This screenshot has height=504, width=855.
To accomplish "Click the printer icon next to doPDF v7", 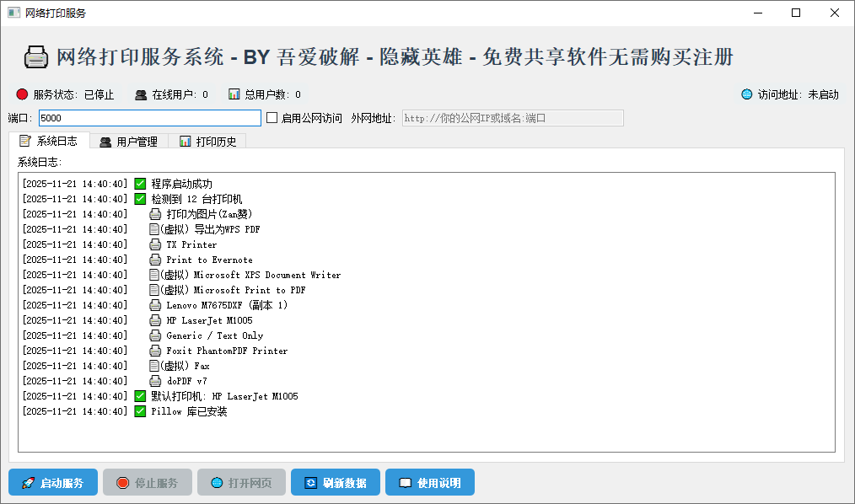I will pyautogui.click(x=155, y=381).
